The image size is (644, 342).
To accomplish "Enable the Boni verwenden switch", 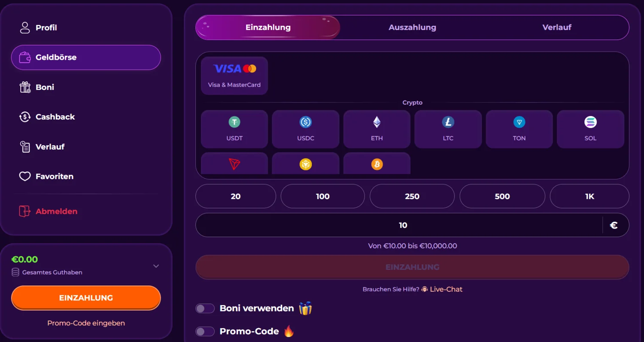I will pyautogui.click(x=205, y=308).
